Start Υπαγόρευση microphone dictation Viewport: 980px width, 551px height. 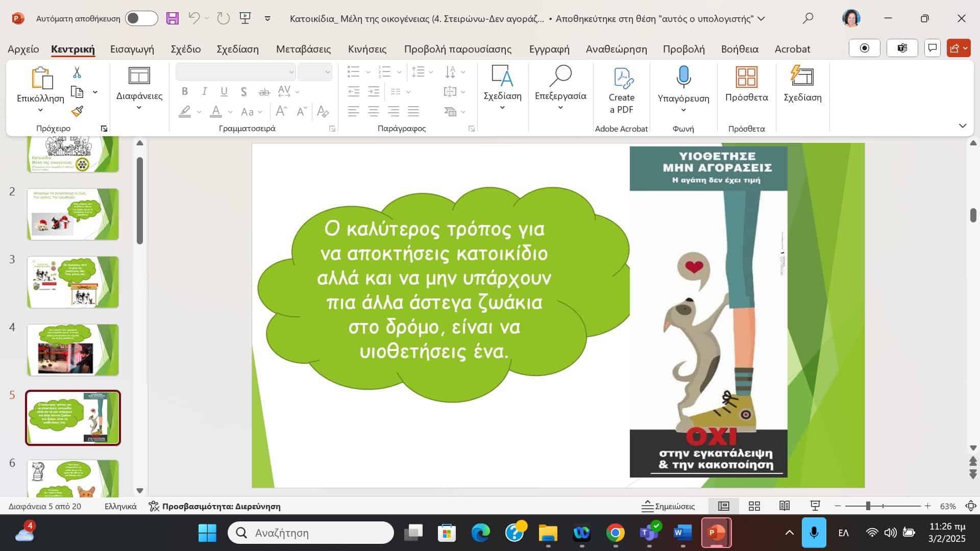click(683, 78)
